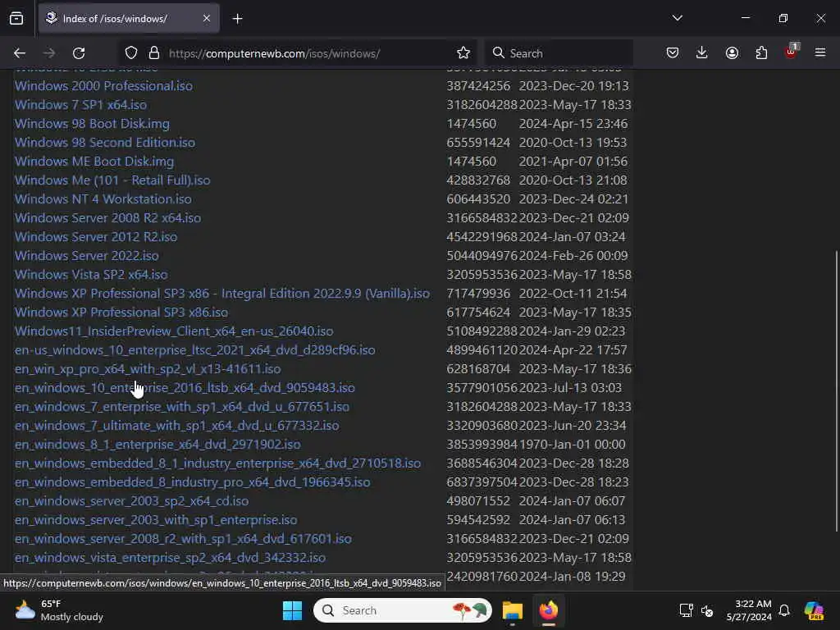Screen dimensions: 840x630
Task: Click the browser Search field
Action: pyautogui.click(x=559, y=53)
